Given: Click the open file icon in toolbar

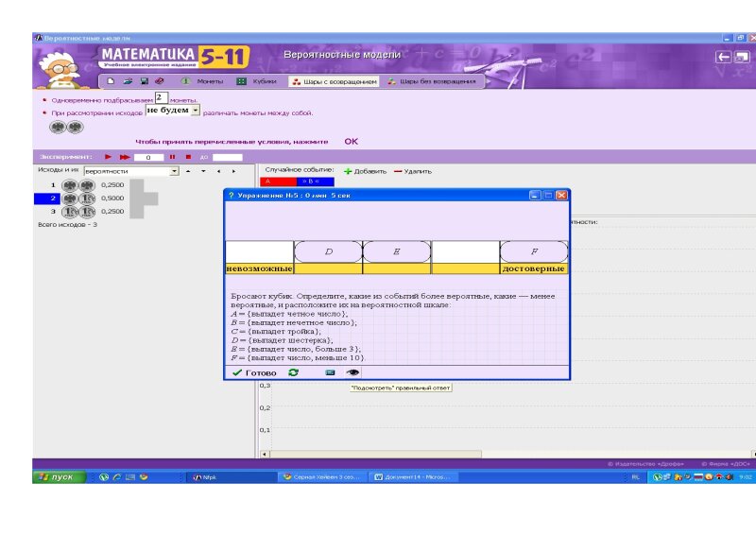Looking at the screenshot, I should pos(128,82).
